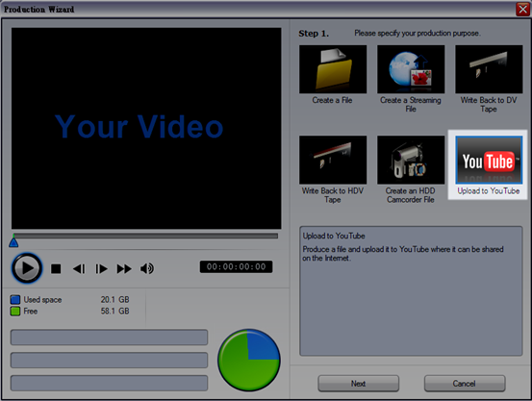Click the preview seek bar track
The height and width of the screenshot is (401, 532).
click(x=145, y=236)
